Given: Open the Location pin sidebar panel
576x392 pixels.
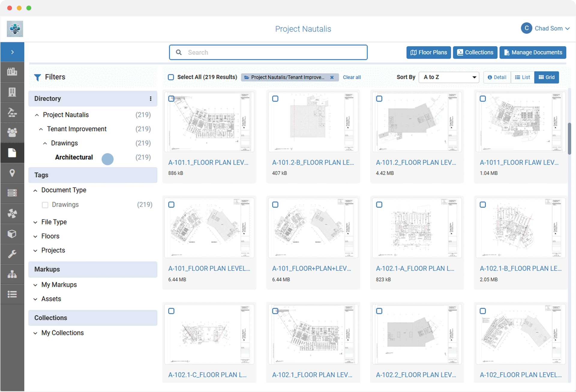Looking at the screenshot, I should (12, 173).
